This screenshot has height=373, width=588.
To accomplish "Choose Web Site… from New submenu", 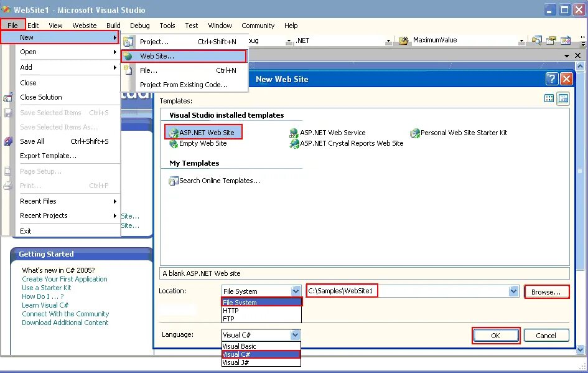I will coord(184,56).
